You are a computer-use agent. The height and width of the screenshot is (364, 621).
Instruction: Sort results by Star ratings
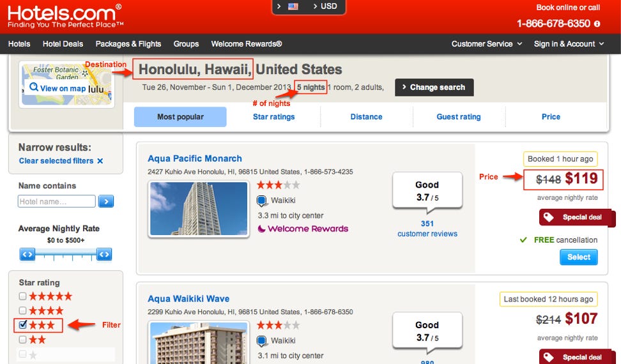[x=273, y=117]
